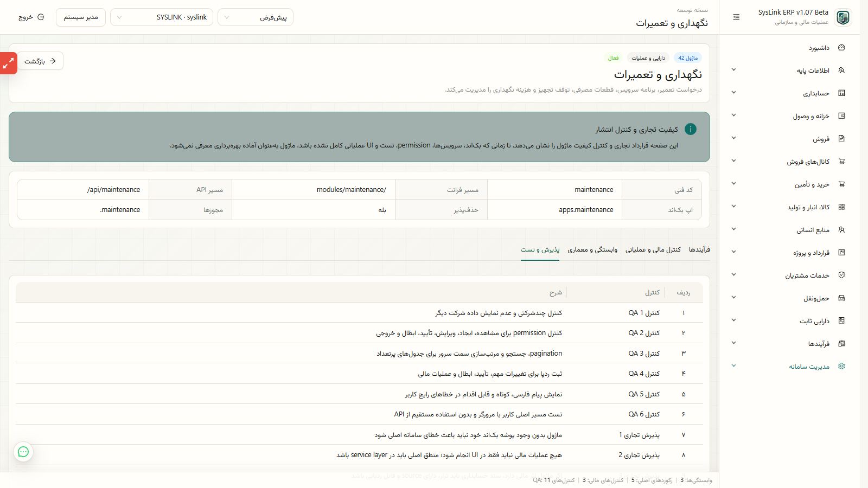Click the وابستگی‌ها: 3 status entry
868x488 pixels.
pyautogui.click(x=696, y=480)
